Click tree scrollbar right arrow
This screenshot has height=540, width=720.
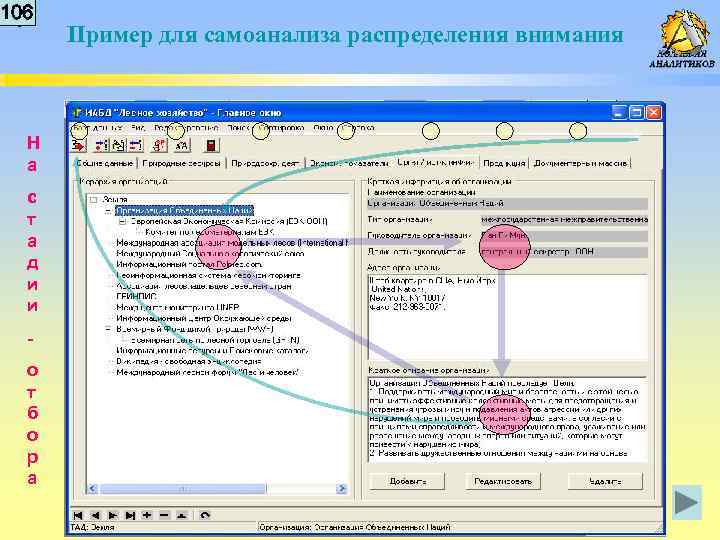tap(341, 489)
